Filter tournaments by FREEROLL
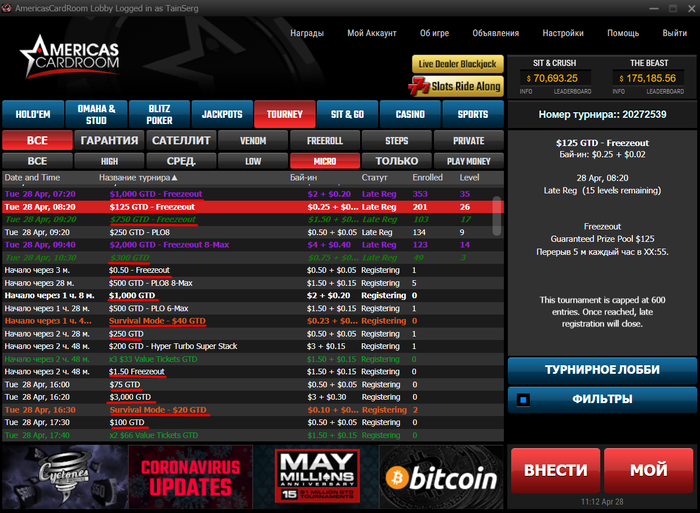The height and width of the screenshot is (513, 700). pyautogui.click(x=325, y=141)
